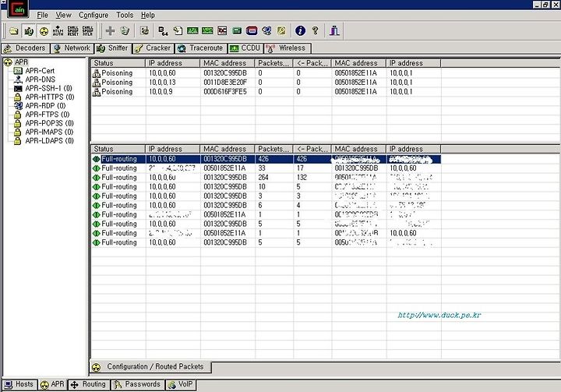This screenshot has width=561, height=392.
Task: Open the Passwords bottom tab
Action: [137, 384]
